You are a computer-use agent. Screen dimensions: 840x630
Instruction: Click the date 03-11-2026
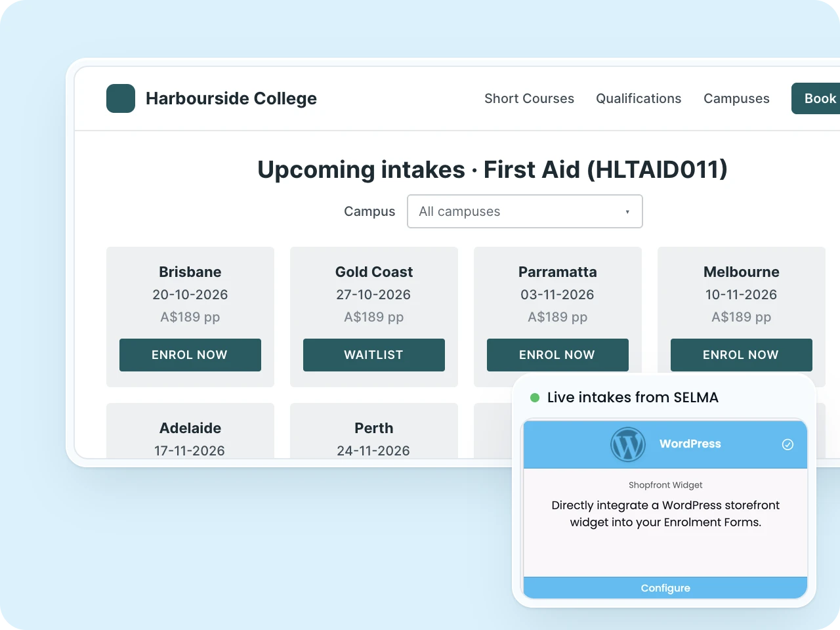click(x=557, y=295)
